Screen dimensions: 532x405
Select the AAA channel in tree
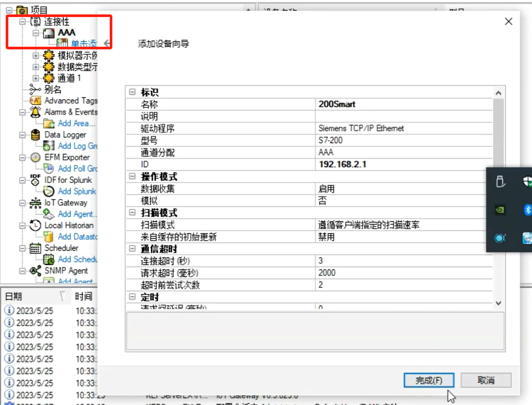coord(66,32)
